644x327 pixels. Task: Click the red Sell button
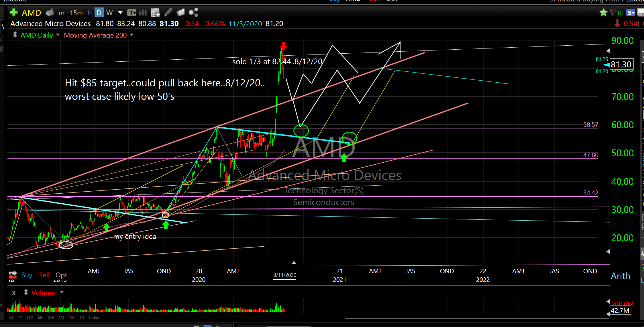point(44,275)
